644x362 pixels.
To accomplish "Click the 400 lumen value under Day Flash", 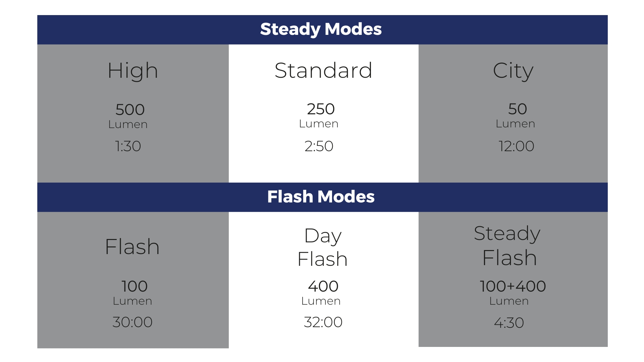I will pos(323,286).
